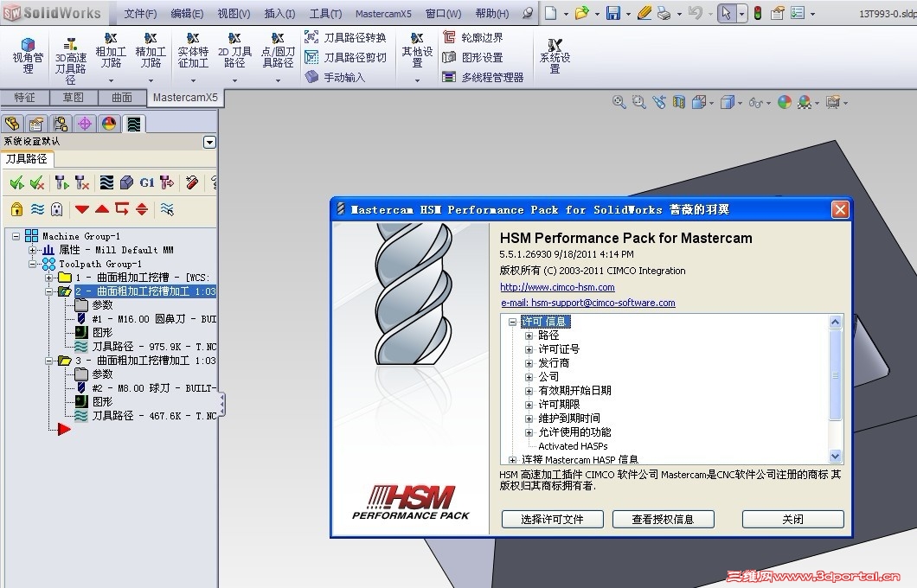The width and height of the screenshot is (917, 588).
Task: Click 刀具路径转换 toolpath transform command
Action: (x=345, y=37)
